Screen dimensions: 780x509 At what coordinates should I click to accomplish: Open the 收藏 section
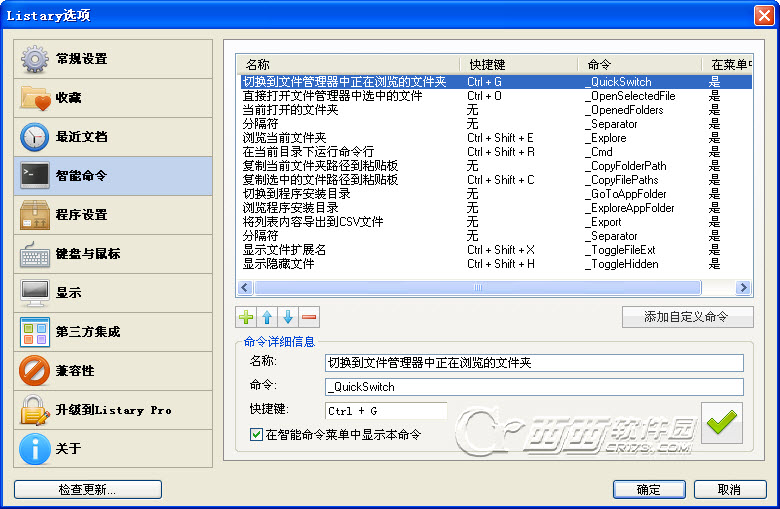(113, 98)
